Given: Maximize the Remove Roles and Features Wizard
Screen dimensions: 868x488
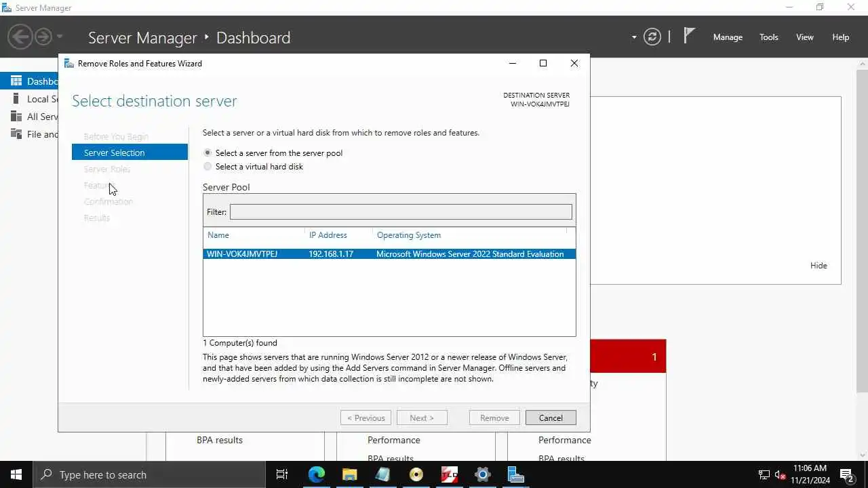Looking at the screenshot, I should tap(543, 63).
